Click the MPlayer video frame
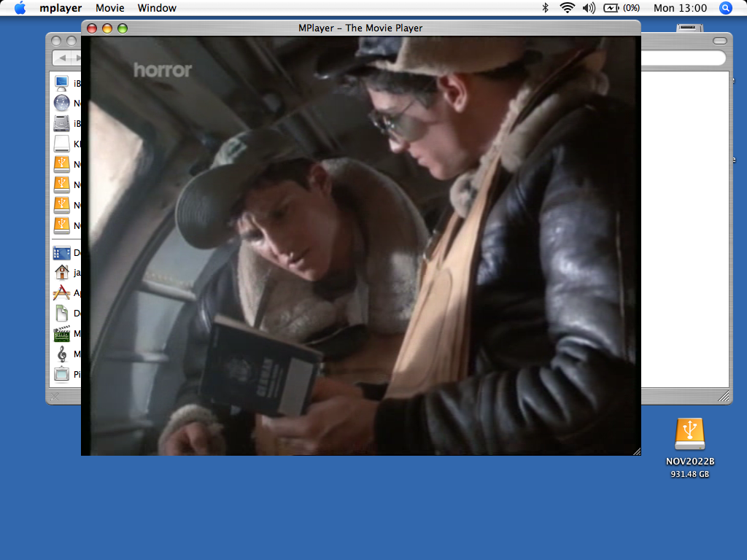 click(x=360, y=246)
